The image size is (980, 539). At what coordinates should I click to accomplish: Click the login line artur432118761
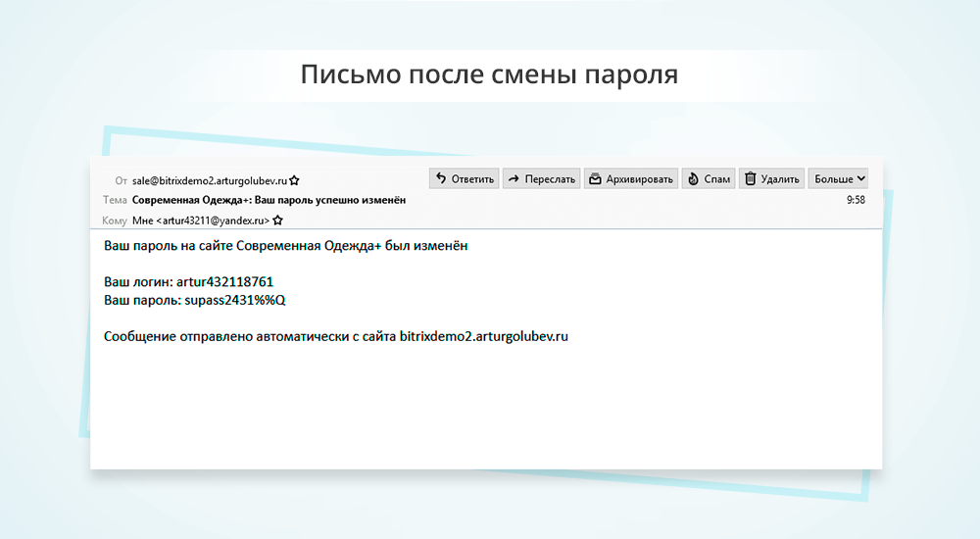coord(188,282)
